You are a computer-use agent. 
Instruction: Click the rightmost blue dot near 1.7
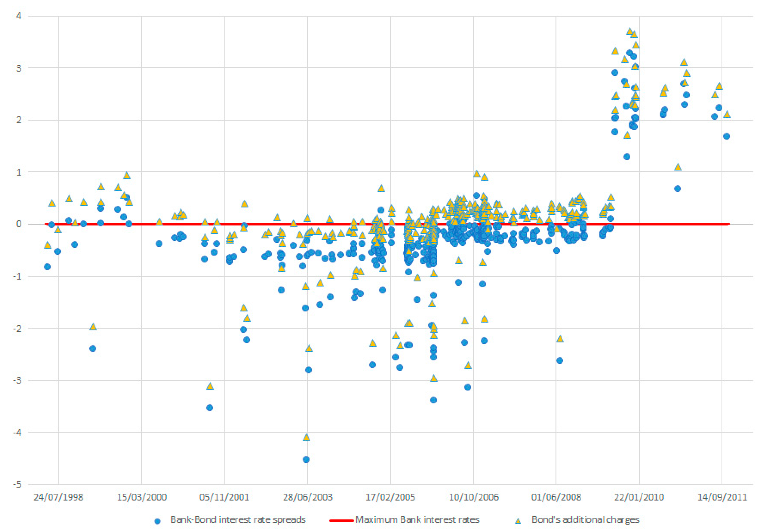point(726,136)
